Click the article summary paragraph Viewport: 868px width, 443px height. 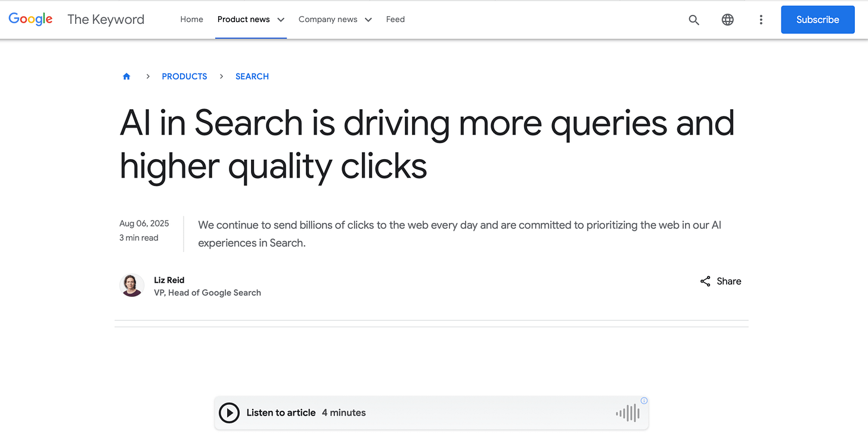tap(460, 234)
